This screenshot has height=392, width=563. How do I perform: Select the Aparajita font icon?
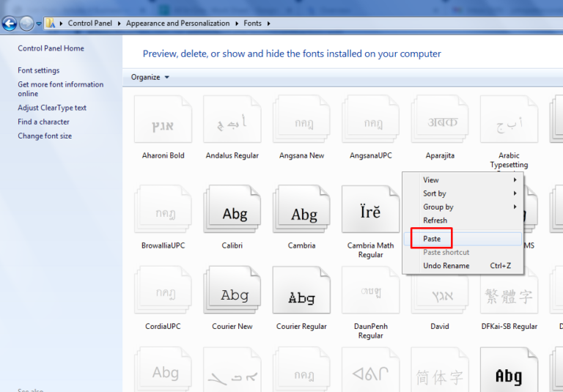coord(440,119)
